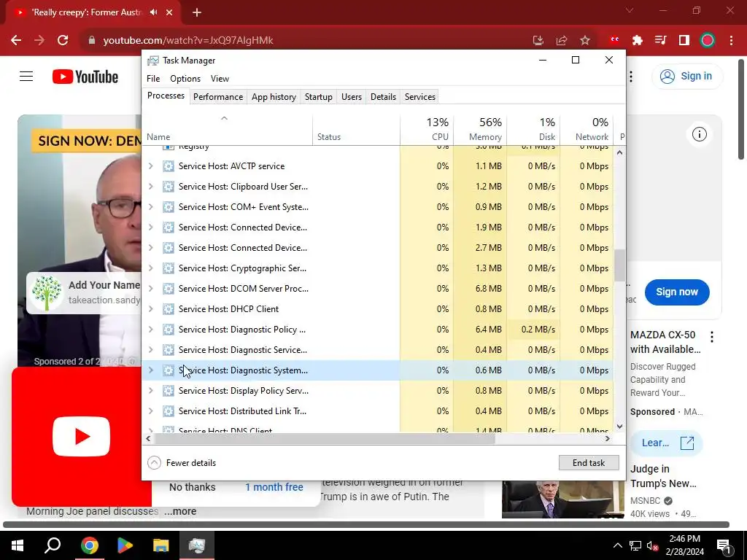Viewport: 747px width, 560px height.
Task: Click blue Sign now ad button
Action: tap(677, 292)
